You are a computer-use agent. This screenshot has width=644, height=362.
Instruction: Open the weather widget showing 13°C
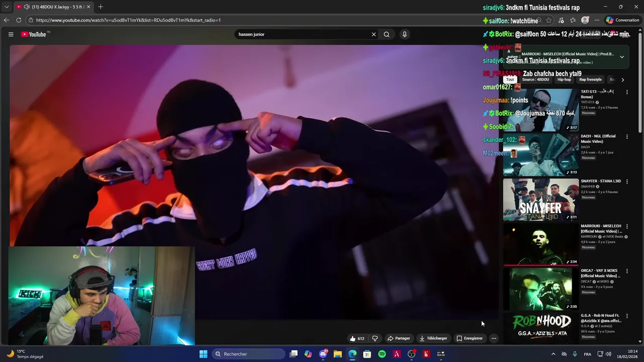(25, 354)
